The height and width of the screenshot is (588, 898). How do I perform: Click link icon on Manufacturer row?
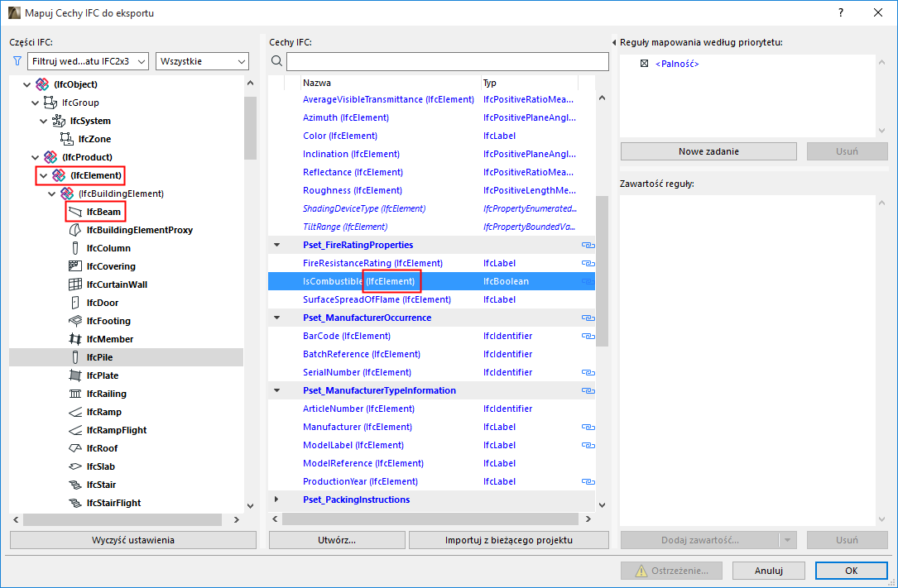coord(588,427)
